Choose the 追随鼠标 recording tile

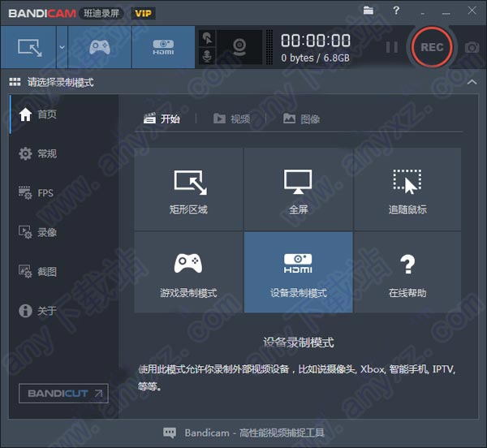[407, 189]
